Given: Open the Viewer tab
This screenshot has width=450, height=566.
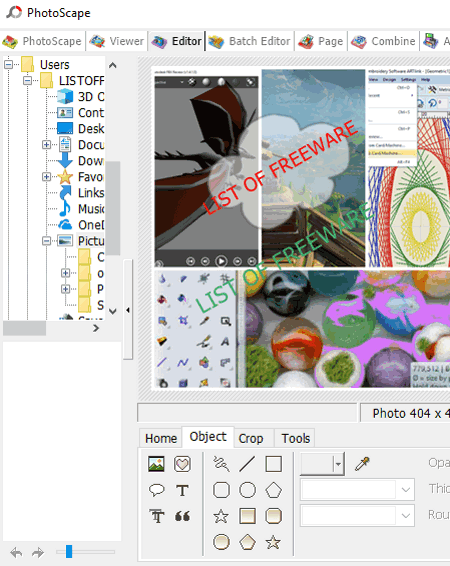Looking at the screenshot, I should pos(117,41).
